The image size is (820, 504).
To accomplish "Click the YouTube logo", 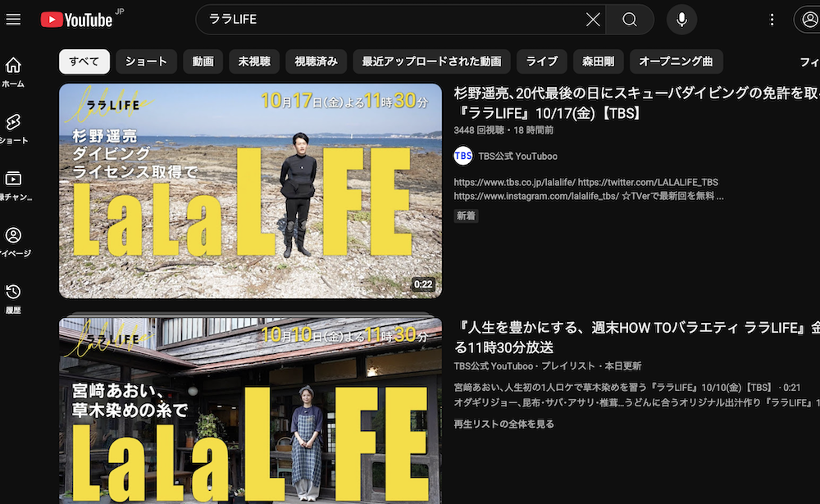I will click(77, 19).
